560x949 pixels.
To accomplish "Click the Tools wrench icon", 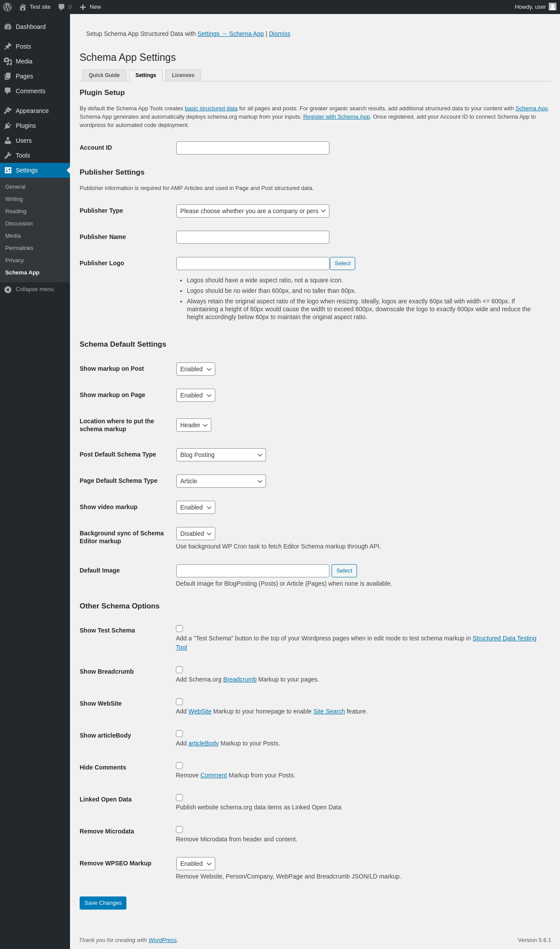I will click(x=8, y=155).
